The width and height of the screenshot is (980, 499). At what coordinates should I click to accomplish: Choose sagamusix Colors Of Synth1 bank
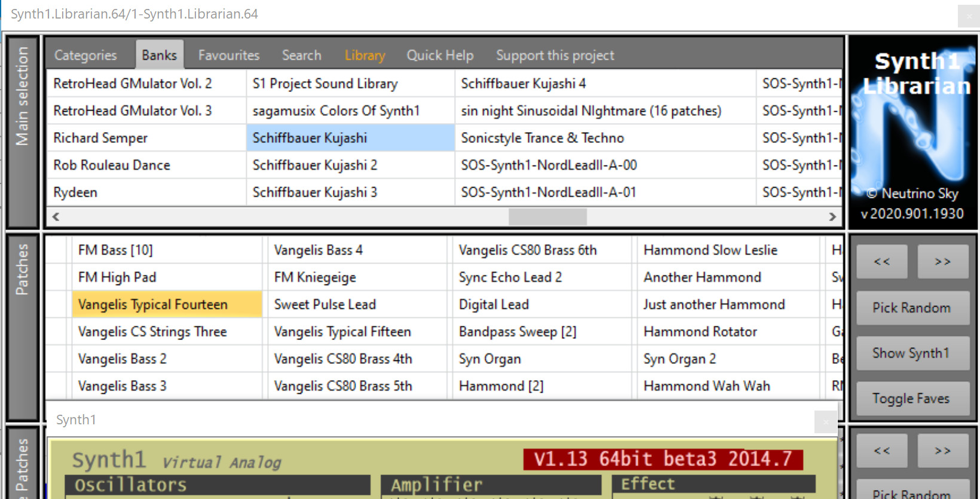[350, 111]
